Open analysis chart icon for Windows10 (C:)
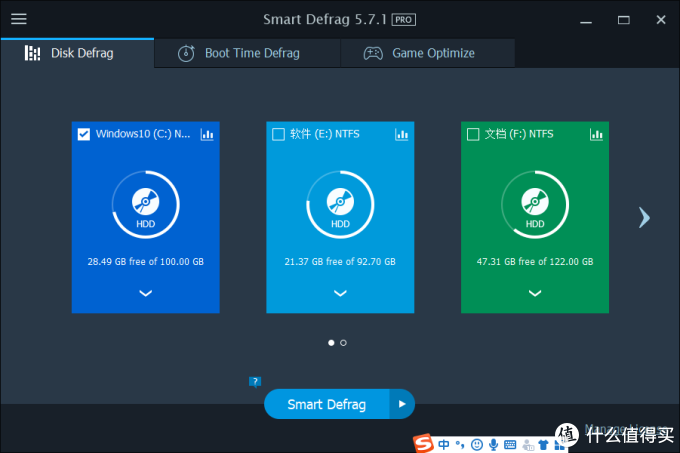This screenshot has height=453, width=680. [x=207, y=134]
